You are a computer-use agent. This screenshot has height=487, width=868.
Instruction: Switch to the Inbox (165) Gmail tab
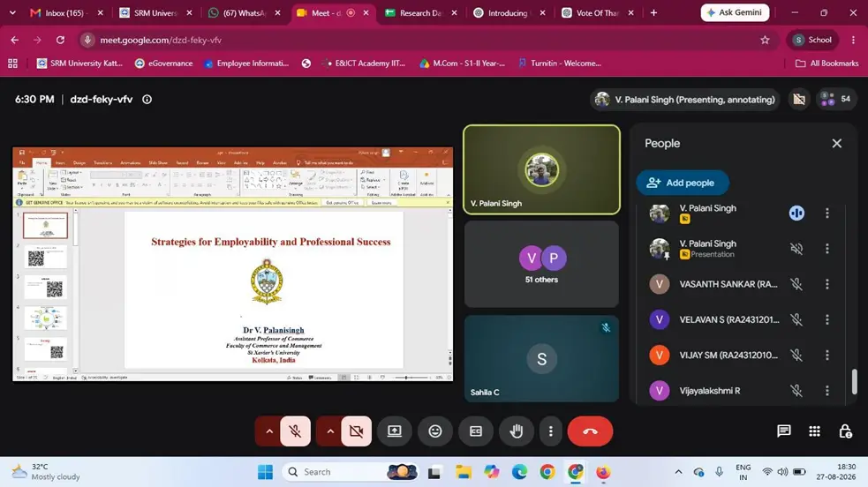[66, 12]
